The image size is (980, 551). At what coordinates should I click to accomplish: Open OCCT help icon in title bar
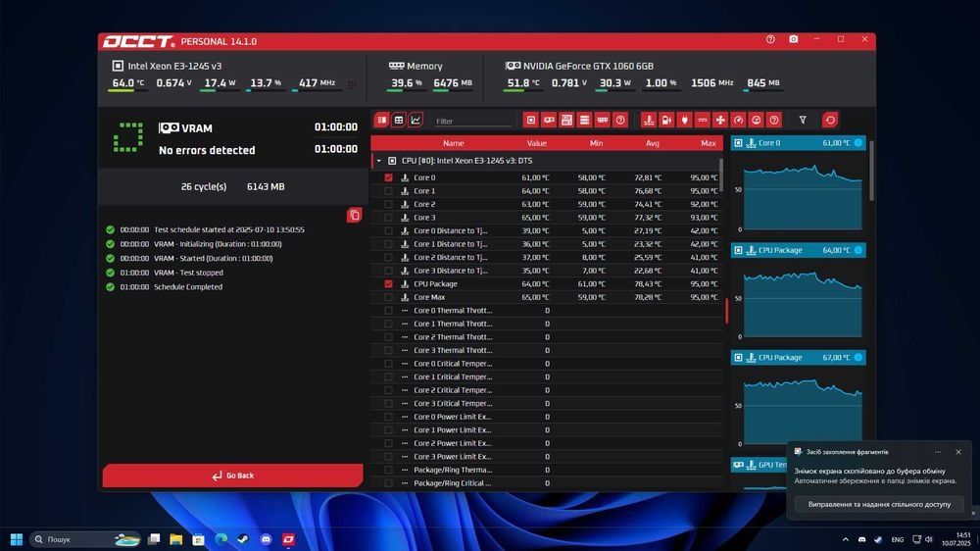pyautogui.click(x=770, y=39)
